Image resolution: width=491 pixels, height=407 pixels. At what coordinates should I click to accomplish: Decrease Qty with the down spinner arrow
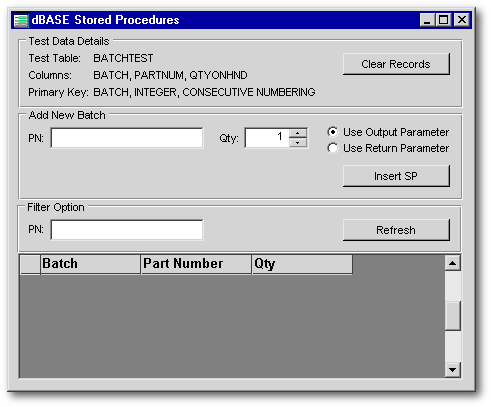coord(298,143)
